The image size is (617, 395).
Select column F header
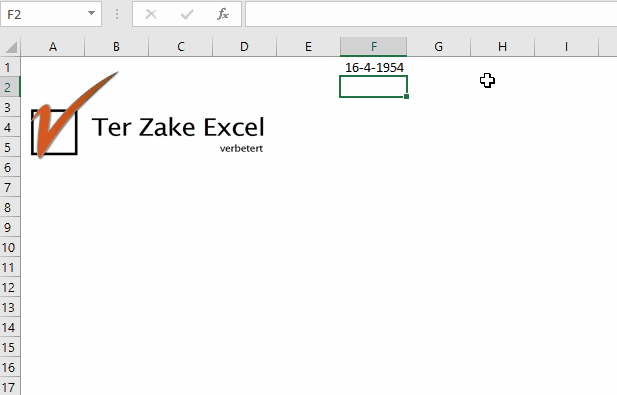(x=373, y=47)
